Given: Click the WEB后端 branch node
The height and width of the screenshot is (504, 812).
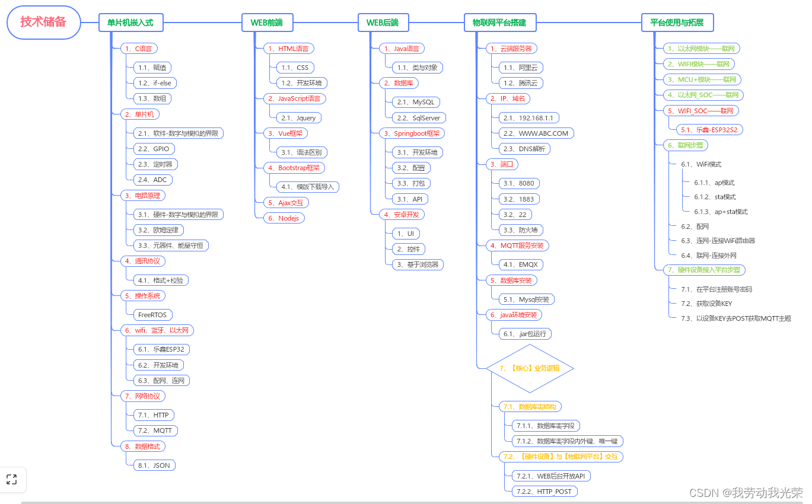Looking at the screenshot, I should pyautogui.click(x=383, y=22).
